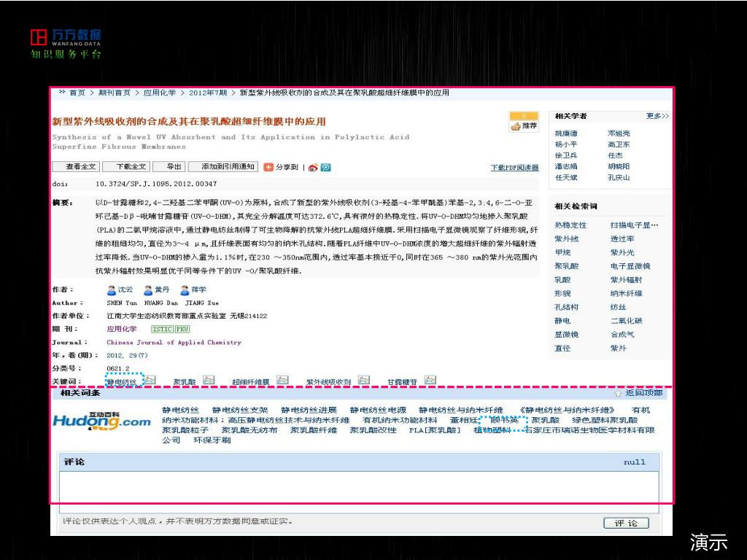Click keyword 甘露糖苷 in 关键词 row
Image resolution: width=747 pixels, height=560 pixels.
click(402, 382)
